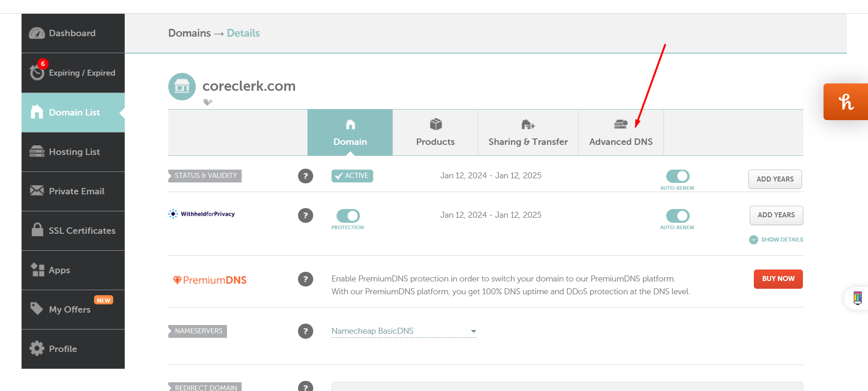Click the Profile gear icon
The width and height of the screenshot is (868, 391).
tap(37, 348)
